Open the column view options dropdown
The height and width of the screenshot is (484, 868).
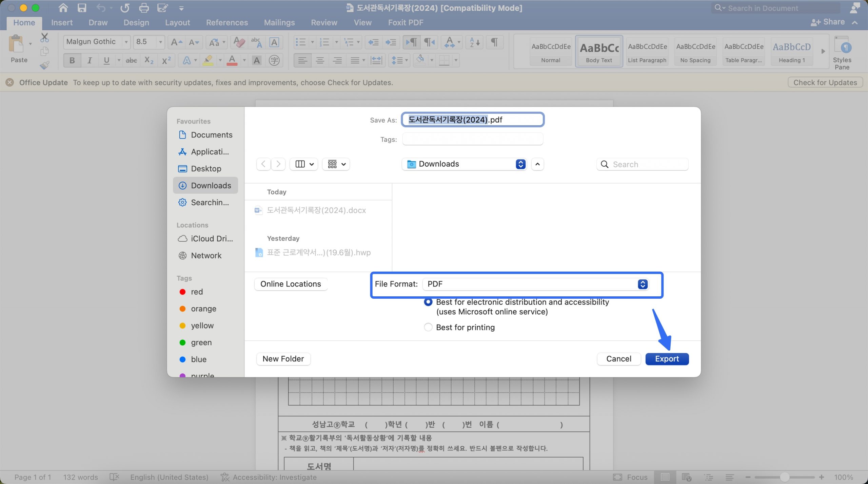pos(304,164)
